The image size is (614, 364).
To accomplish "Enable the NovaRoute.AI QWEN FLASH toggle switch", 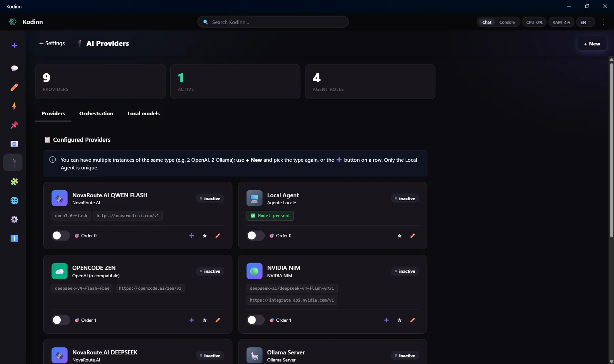I will tap(61, 235).
